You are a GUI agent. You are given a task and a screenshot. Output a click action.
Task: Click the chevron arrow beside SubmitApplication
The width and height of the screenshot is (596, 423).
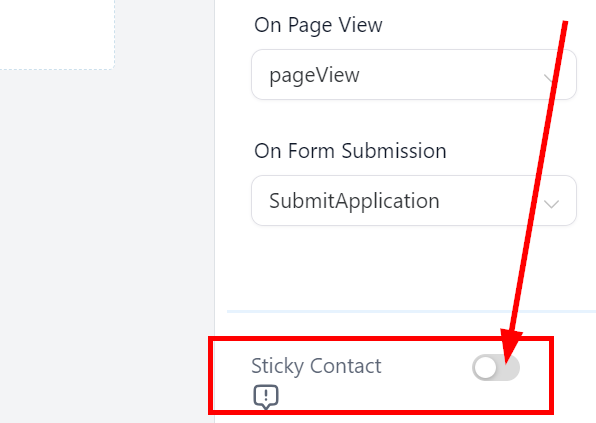click(x=551, y=204)
